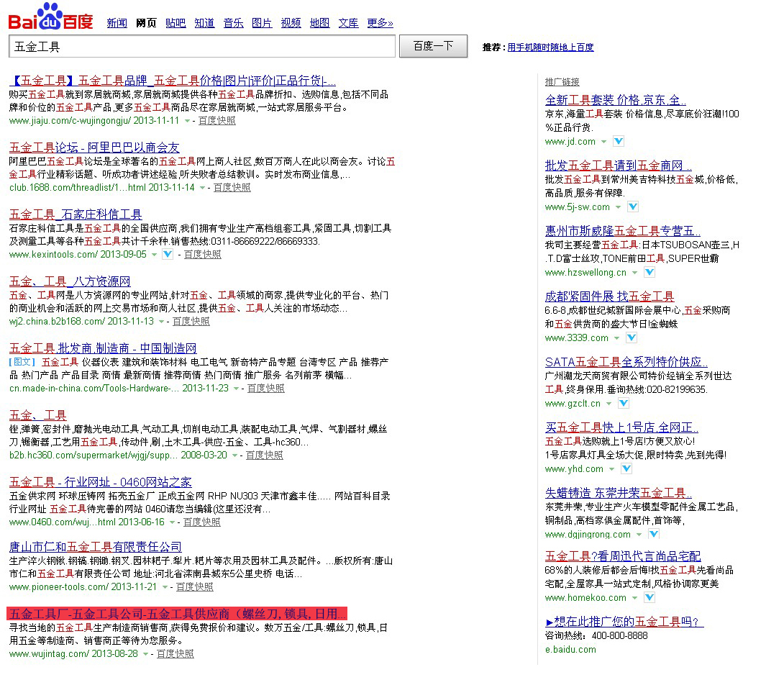The height and width of the screenshot is (680, 784).
Task: Open the dropdown arrow after the wujintag.com date
Action: point(146,655)
